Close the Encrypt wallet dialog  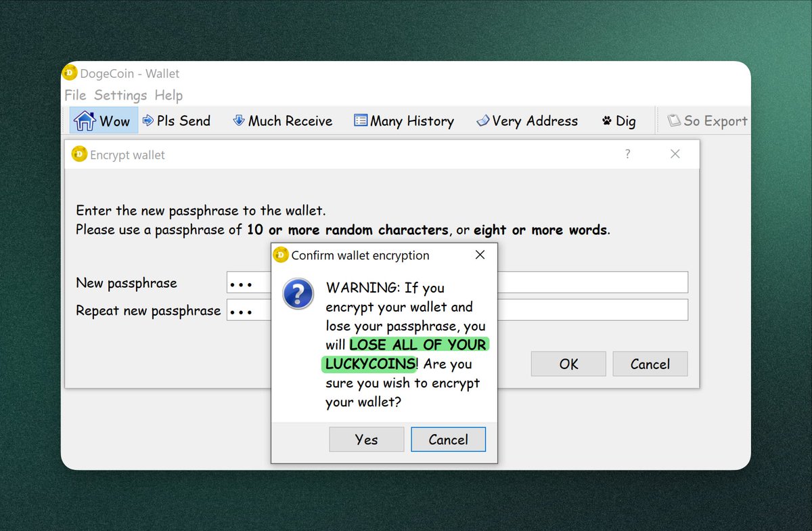point(675,154)
